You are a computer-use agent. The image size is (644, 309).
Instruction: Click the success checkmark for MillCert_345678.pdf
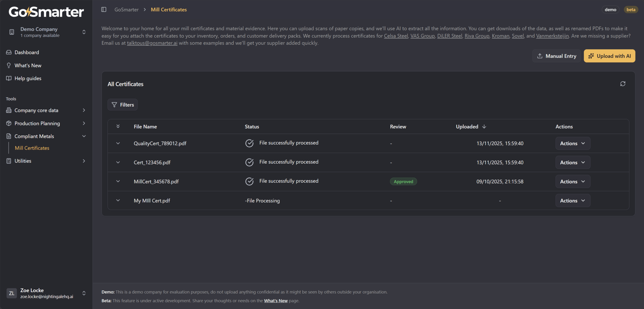(249, 181)
